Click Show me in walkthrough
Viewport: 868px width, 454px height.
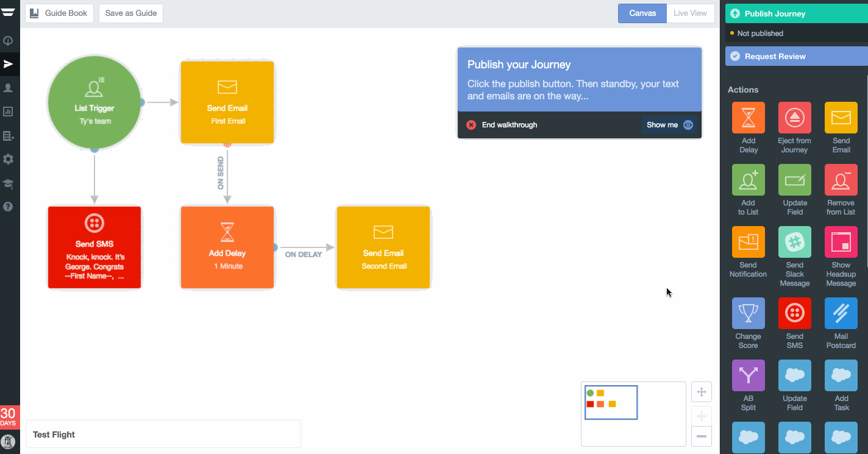point(669,125)
